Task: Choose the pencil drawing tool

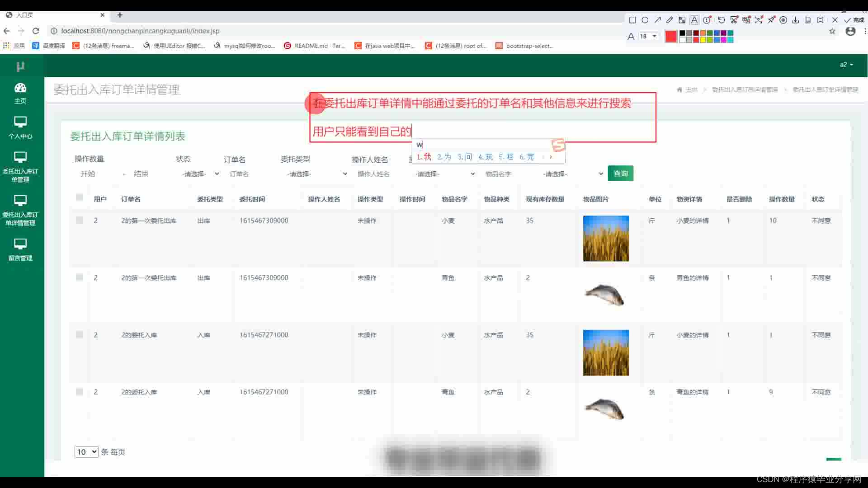Action: [670, 20]
